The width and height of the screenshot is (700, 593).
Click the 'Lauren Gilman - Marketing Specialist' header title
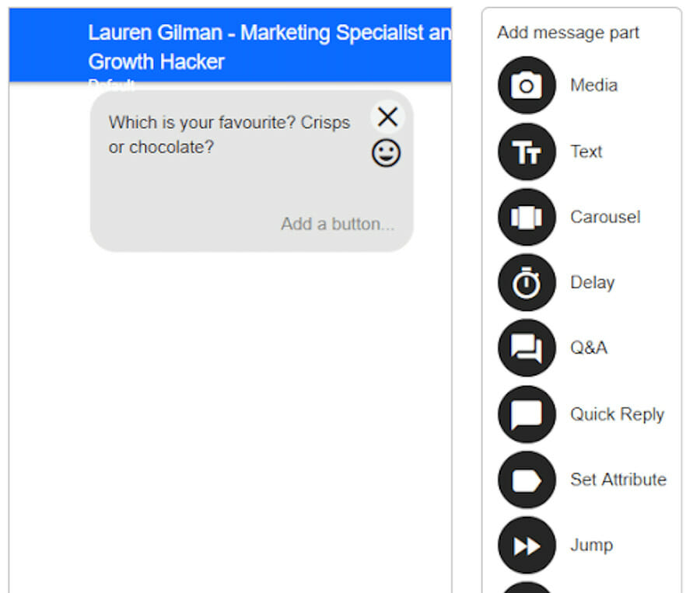270,47
